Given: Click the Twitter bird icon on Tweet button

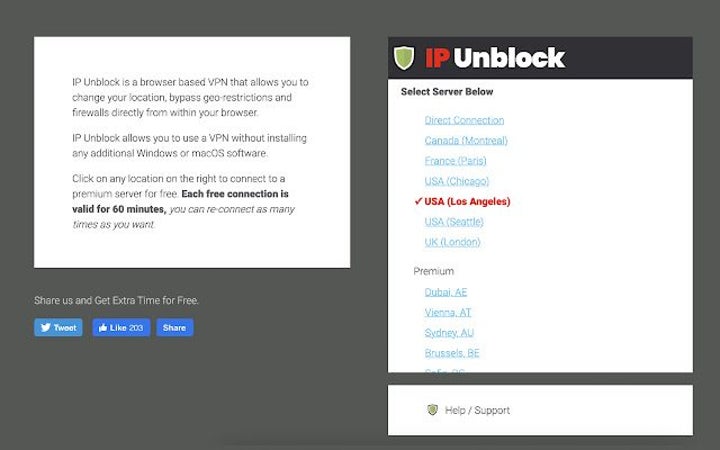Looking at the screenshot, I should pyautogui.click(x=45, y=327).
